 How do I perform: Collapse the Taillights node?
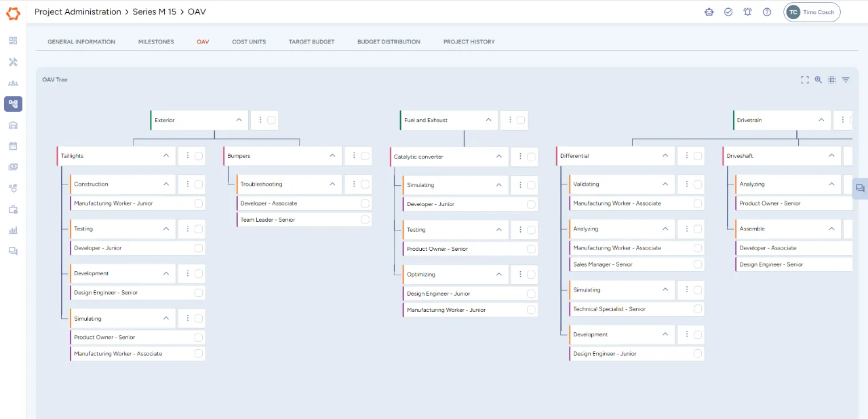pyautogui.click(x=166, y=156)
